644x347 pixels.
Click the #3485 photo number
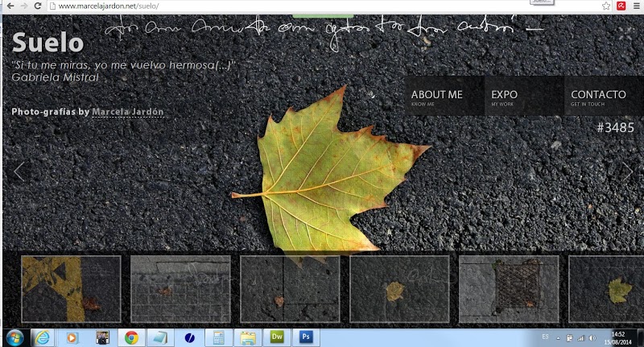(x=615, y=128)
